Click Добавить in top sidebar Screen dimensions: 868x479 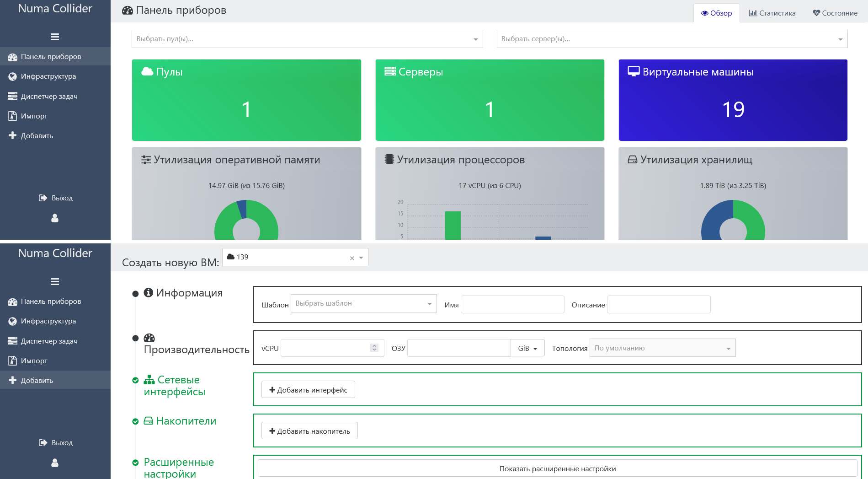55,135
